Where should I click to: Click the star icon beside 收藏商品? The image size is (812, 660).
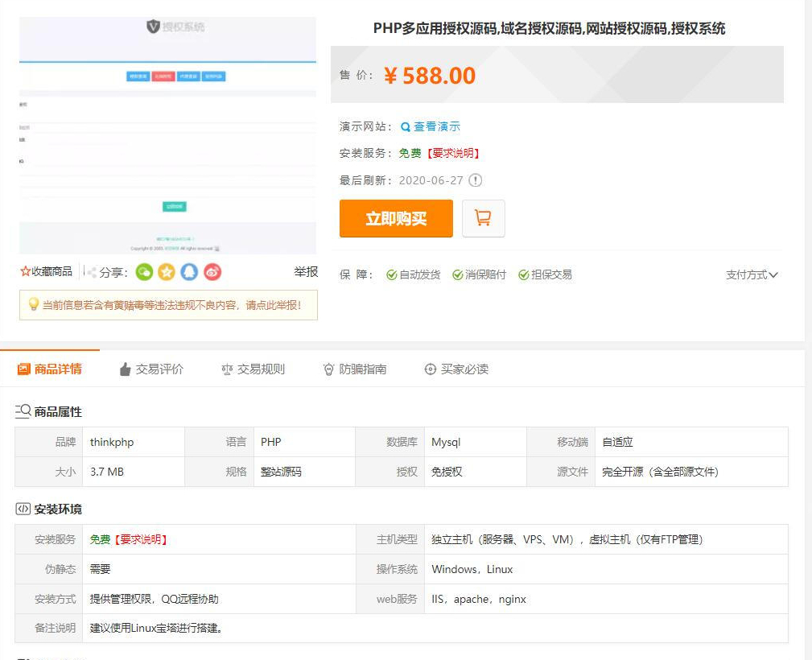tap(25, 271)
